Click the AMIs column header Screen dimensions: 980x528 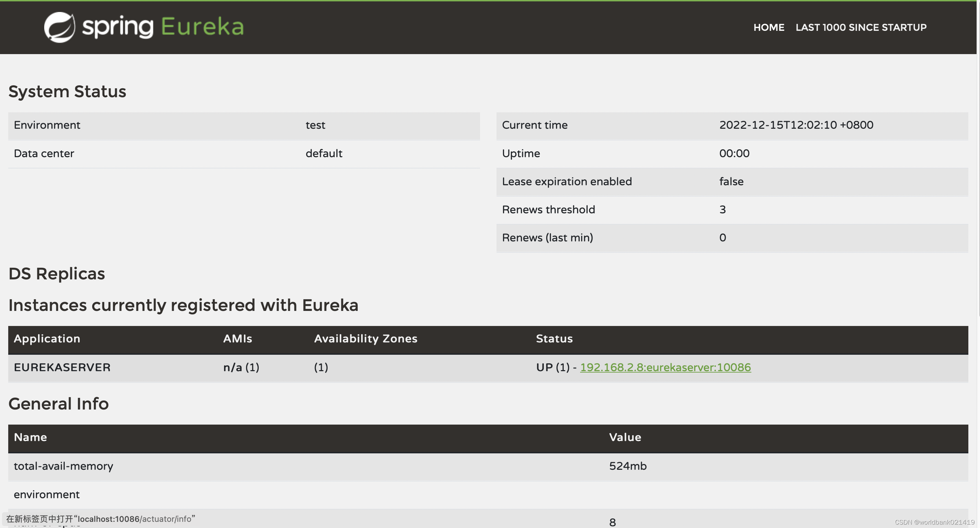pyautogui.click(x=237, y=339)
